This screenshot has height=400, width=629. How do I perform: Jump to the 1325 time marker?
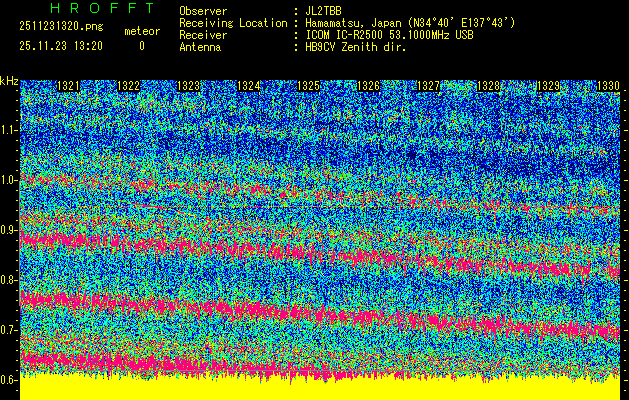point(308,87)
